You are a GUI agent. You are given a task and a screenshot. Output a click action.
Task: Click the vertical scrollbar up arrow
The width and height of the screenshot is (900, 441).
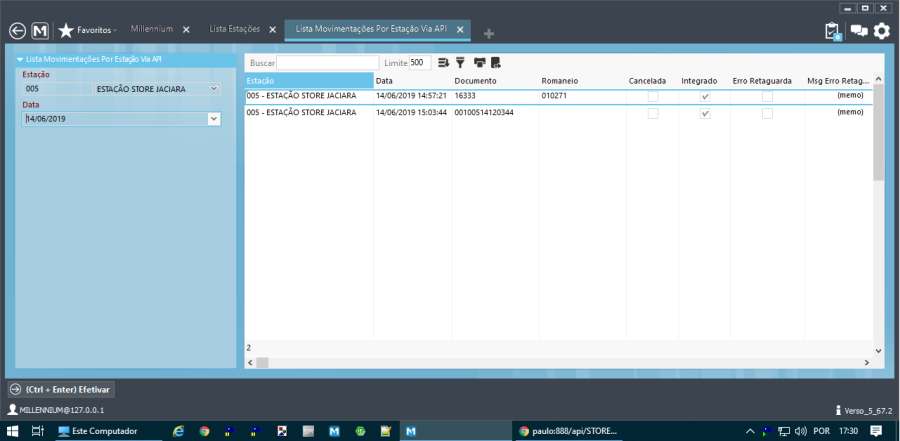click(878, 78)
